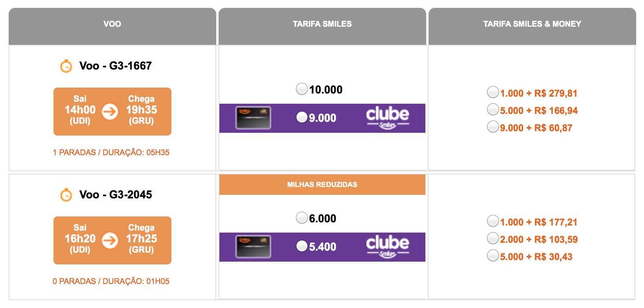This screenshot has height=308, width=644.
Task: Click the Clube Smiles logo on the 5.400 row
Action: click(388, 247)
